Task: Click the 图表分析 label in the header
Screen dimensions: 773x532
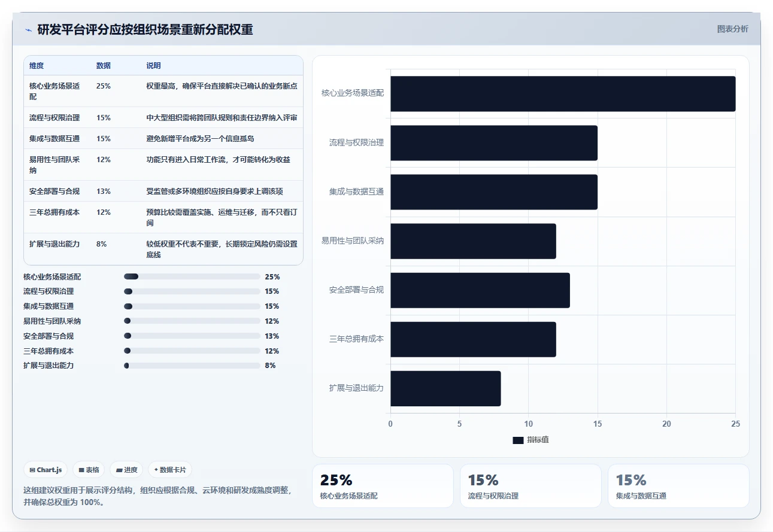Action: coord(732,29)
